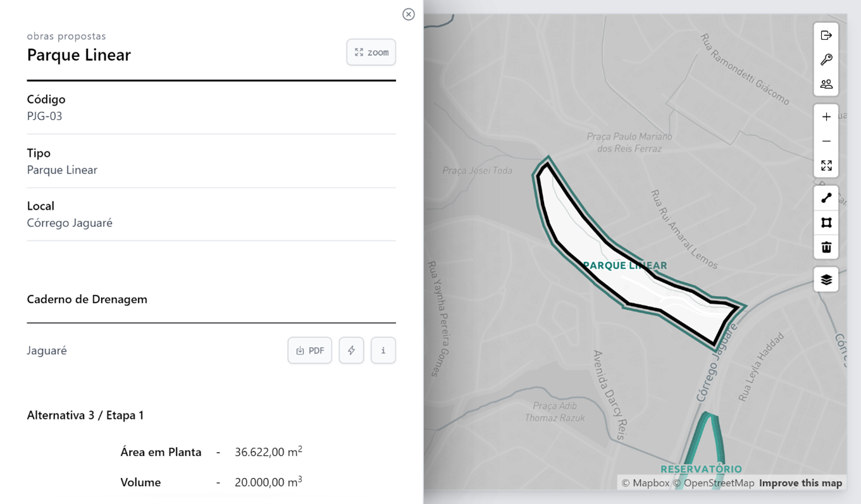Screen dimensions: 861x504
Task: Click the lightning bolt icon for Jaguaré
Action: click(351, 350)
